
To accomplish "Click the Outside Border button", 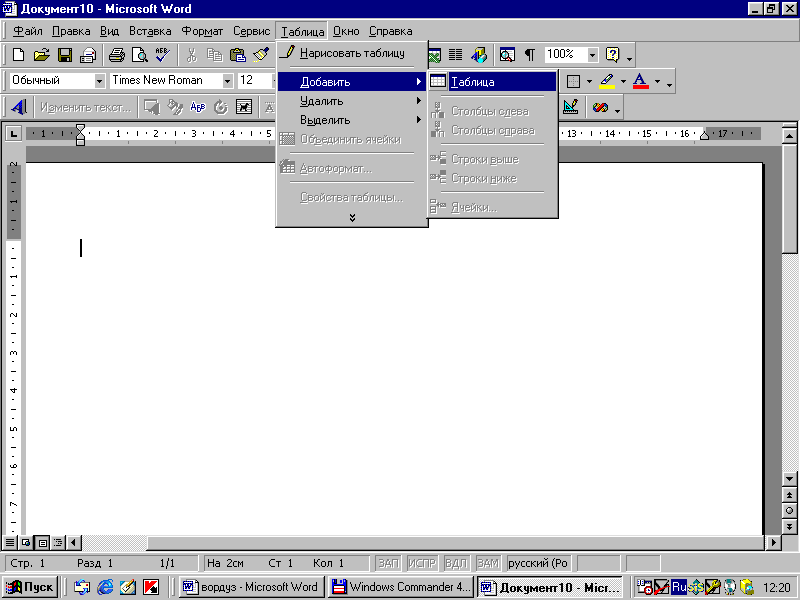I will coord(573,81).
